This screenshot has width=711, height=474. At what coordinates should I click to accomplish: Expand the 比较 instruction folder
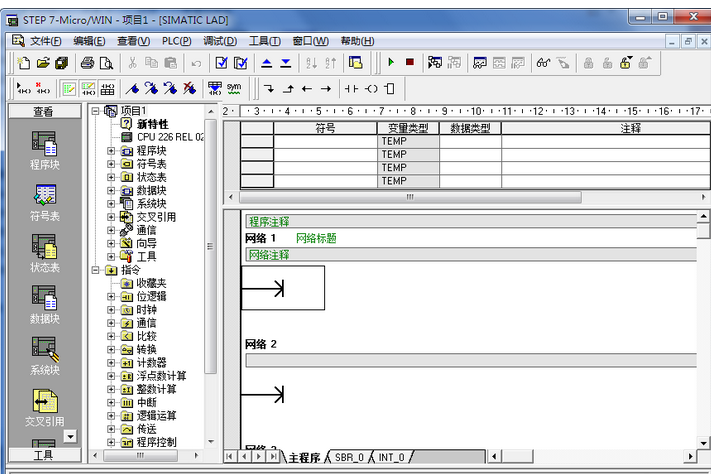pos(111,336)
